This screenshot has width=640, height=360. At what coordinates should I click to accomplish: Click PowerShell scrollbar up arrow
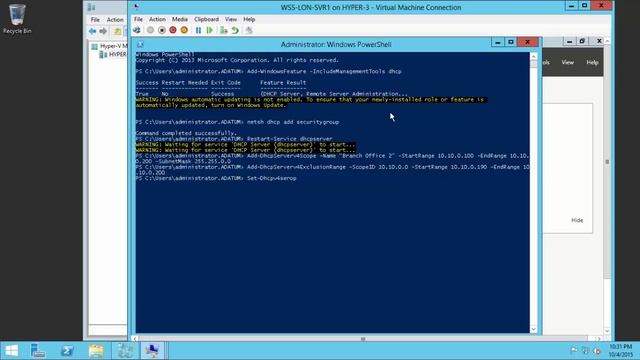pyautogui.click(x=533, y=56)
